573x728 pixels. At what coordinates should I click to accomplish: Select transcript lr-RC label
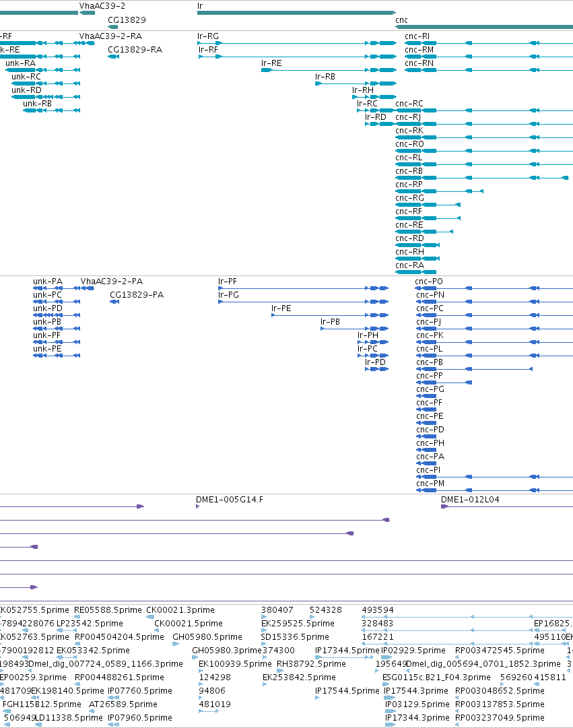coord(367,104)
